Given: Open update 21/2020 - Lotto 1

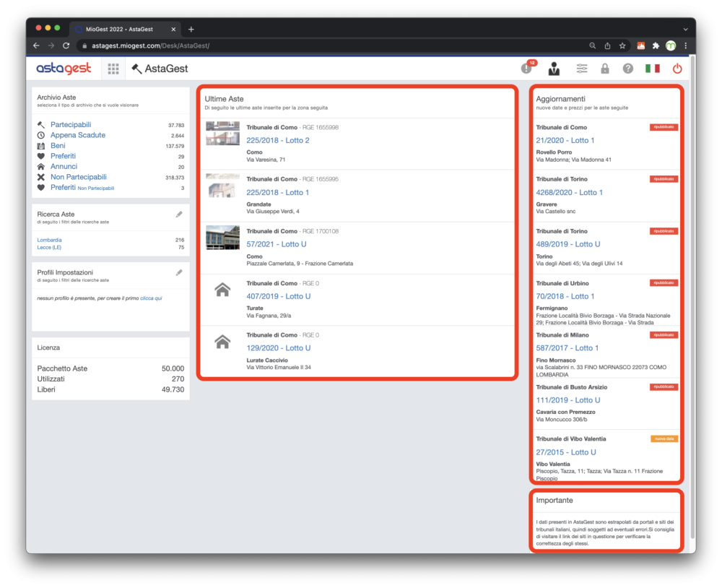Looking at the screenshot, I should click(x=565, y=141).
